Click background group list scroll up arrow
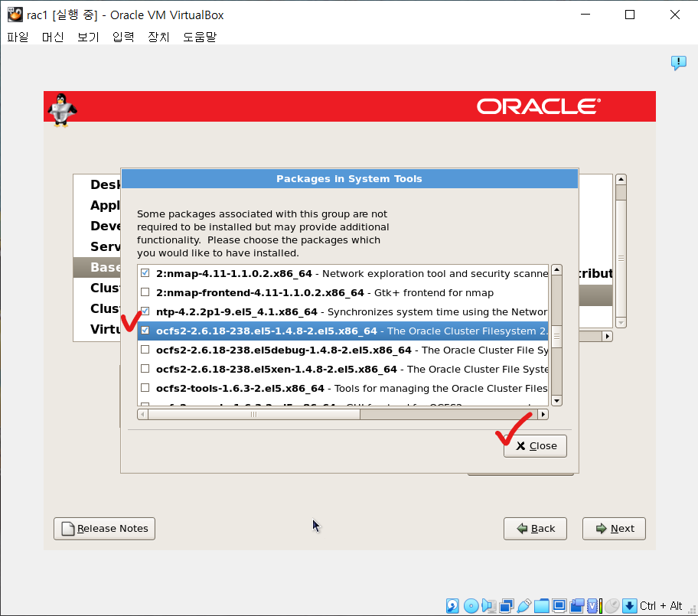The image size is (698, 616). (621, 179)
